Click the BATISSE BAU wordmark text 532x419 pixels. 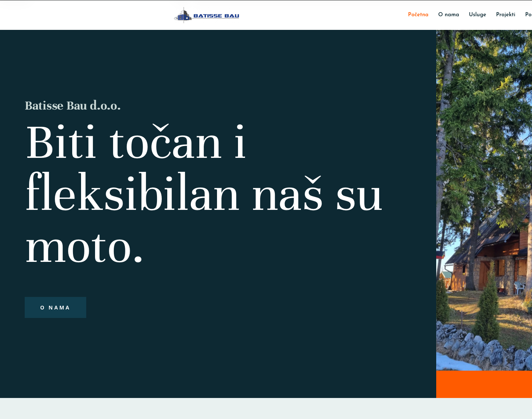[x=217, y=15]
